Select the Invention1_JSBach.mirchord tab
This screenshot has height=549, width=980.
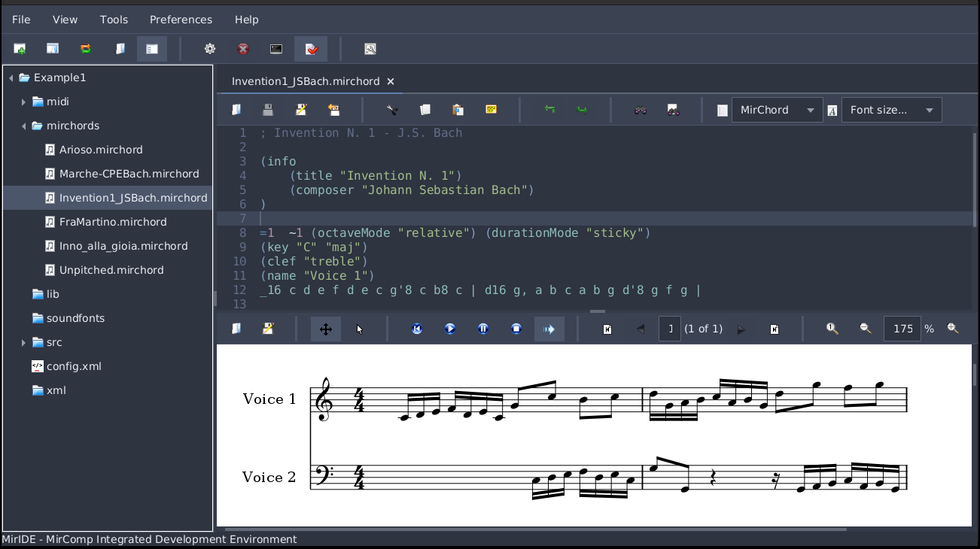click(x=306, y=81)
